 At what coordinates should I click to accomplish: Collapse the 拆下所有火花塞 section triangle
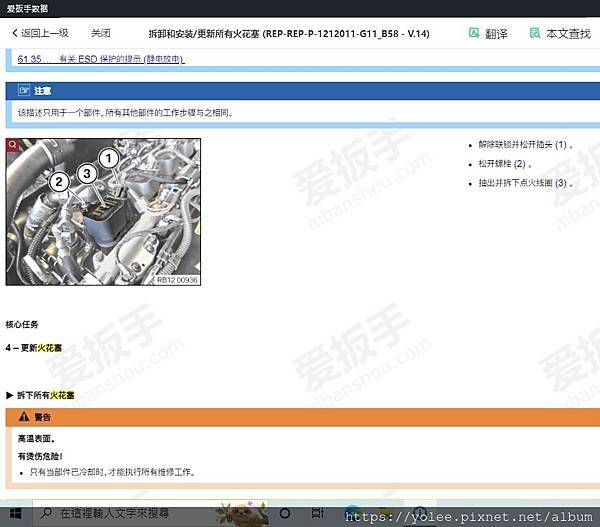coord(10,395)
